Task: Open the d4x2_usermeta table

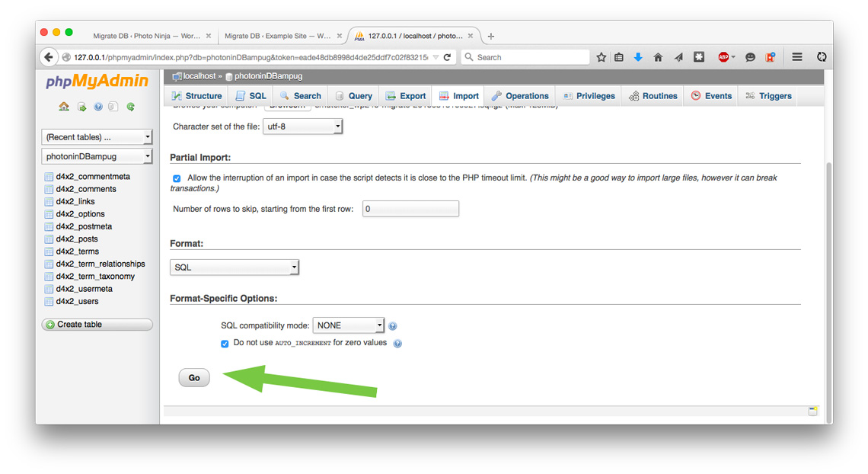Action: [x=85, y=289]
